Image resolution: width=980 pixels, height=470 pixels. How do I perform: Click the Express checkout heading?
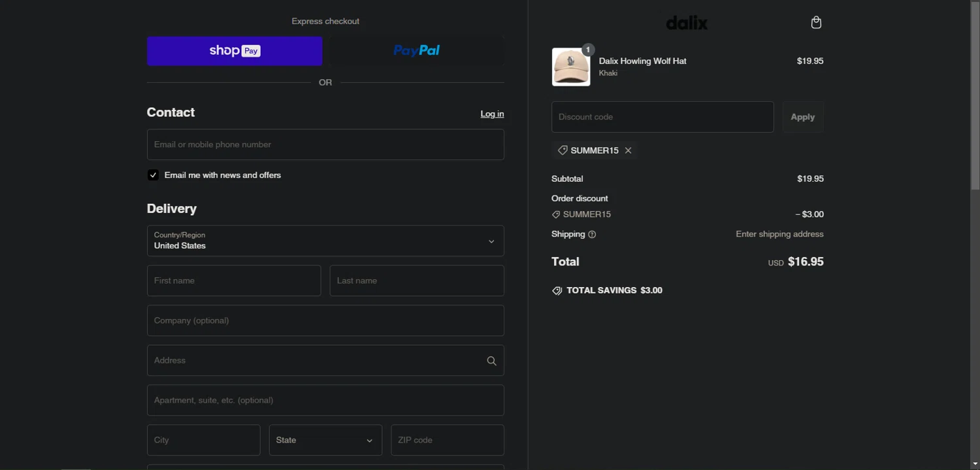point(325,21)
